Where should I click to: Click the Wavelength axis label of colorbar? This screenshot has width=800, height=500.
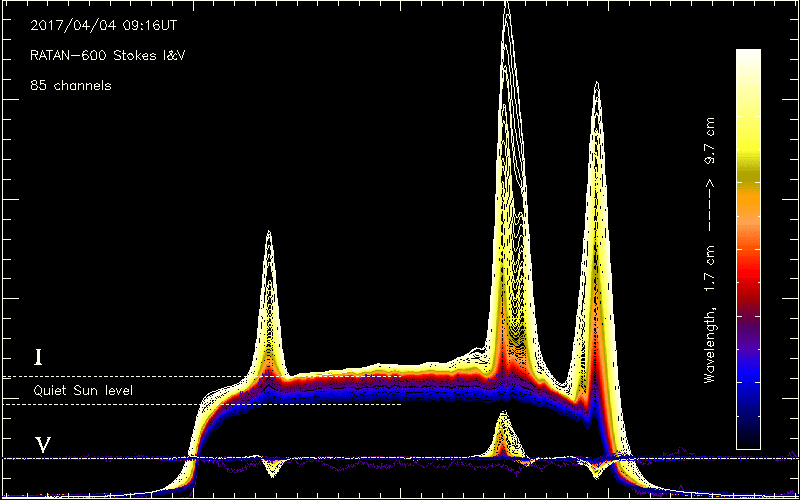tap(709, 250)
